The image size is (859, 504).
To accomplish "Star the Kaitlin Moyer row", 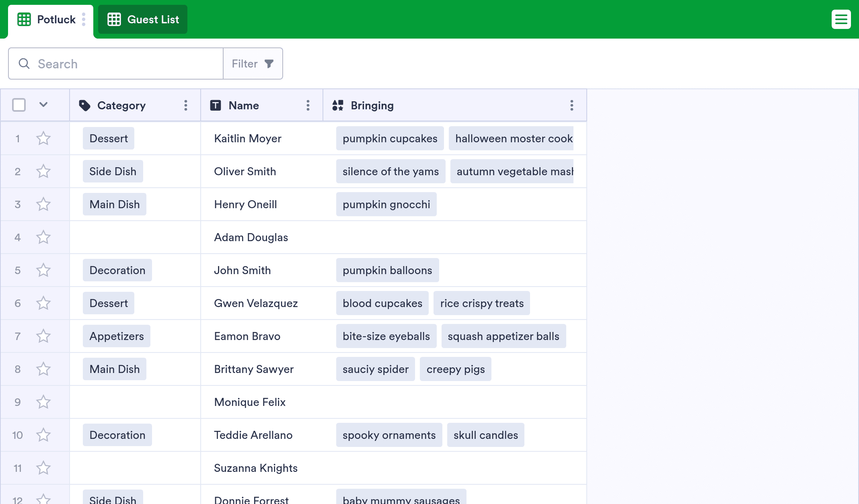I will [43, 138].
